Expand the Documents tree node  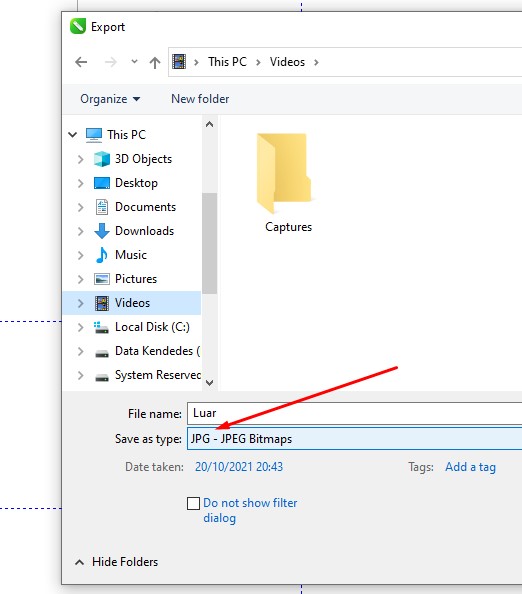pyautogui.click(x=80, y=207)
